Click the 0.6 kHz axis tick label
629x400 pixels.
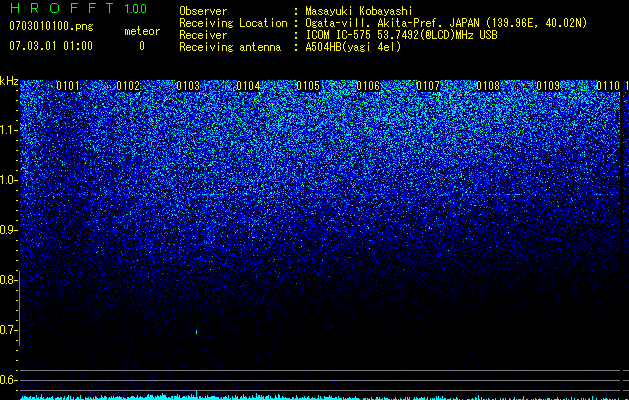pos(8,380)
